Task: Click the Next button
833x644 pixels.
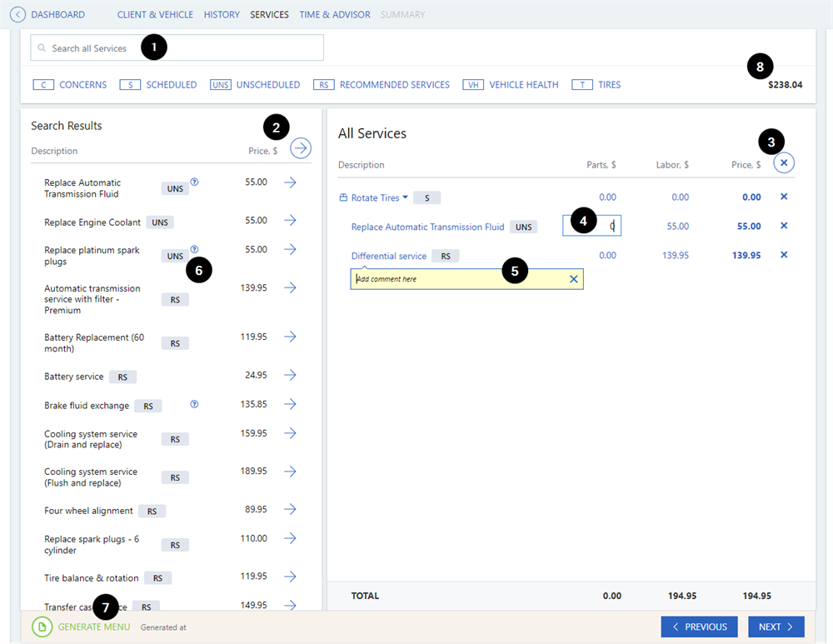Action: click(776, 627)
